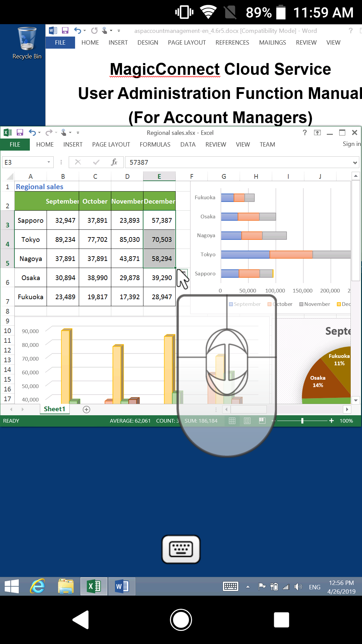Open Windows Start button
The image size is (362, 644).
pyautogui.click(x=12, y=586)
